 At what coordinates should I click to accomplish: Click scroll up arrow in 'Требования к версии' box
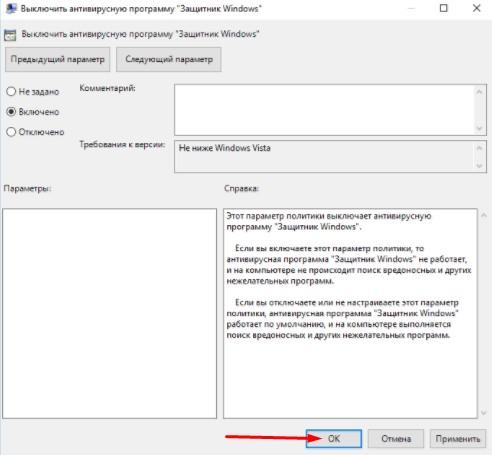[x=480, y=148]
